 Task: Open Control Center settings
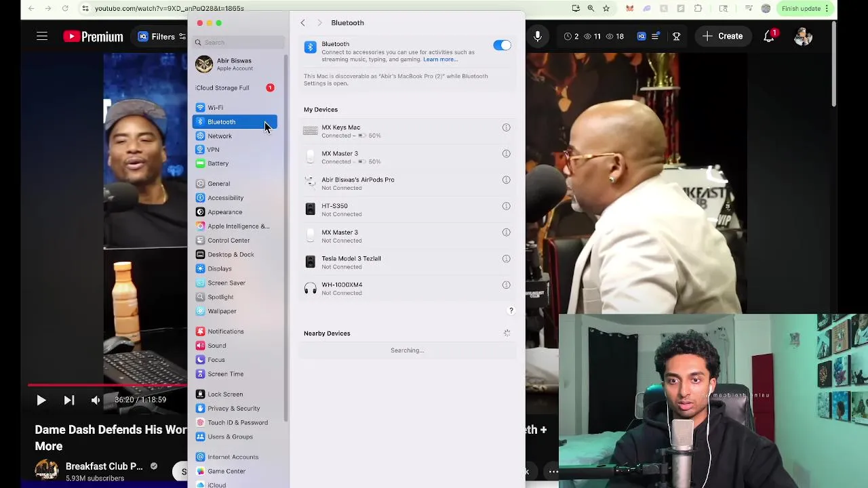[x=235, y=241]
